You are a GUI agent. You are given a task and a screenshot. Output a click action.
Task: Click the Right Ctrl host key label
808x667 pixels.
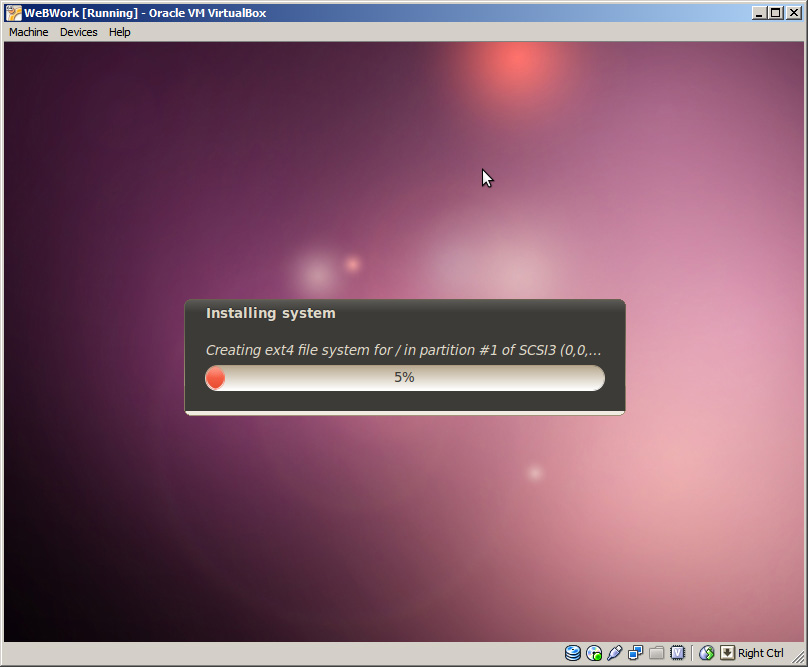[761, 653]
